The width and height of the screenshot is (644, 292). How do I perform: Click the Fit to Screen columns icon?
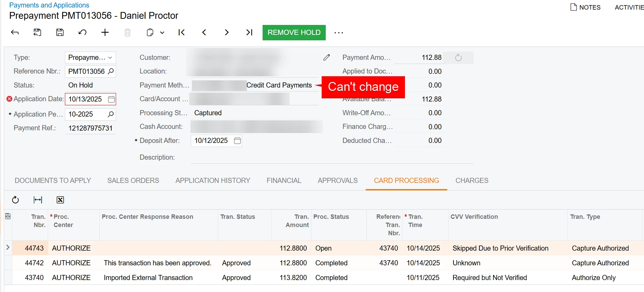(x=38, y=200)
